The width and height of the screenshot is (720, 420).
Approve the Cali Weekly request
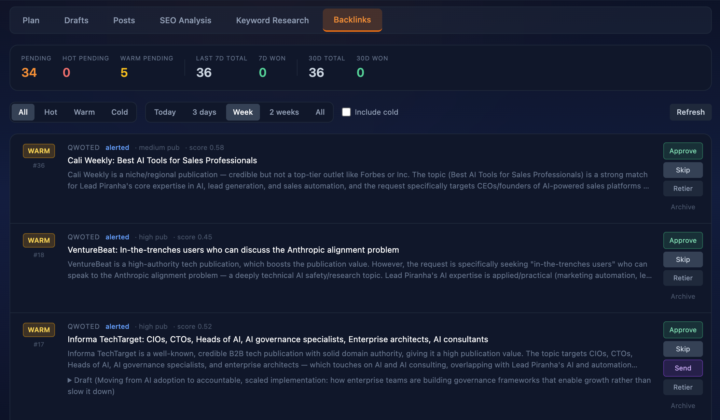(683, 151)
